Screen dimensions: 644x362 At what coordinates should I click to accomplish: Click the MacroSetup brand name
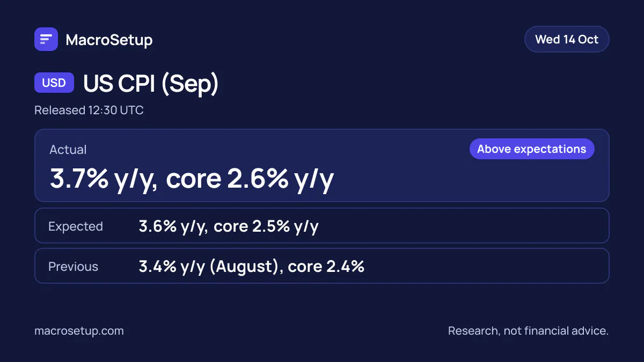pos(109,40)
